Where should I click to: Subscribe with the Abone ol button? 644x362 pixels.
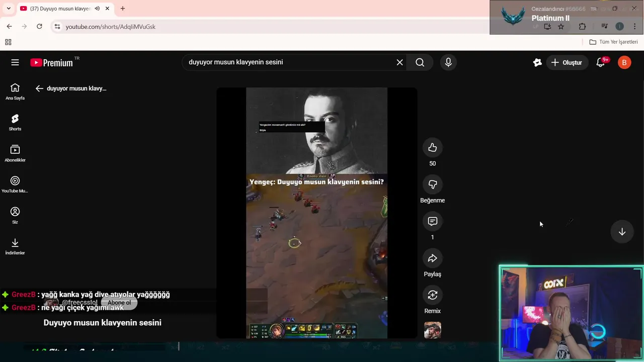click(x=119, y=303)
